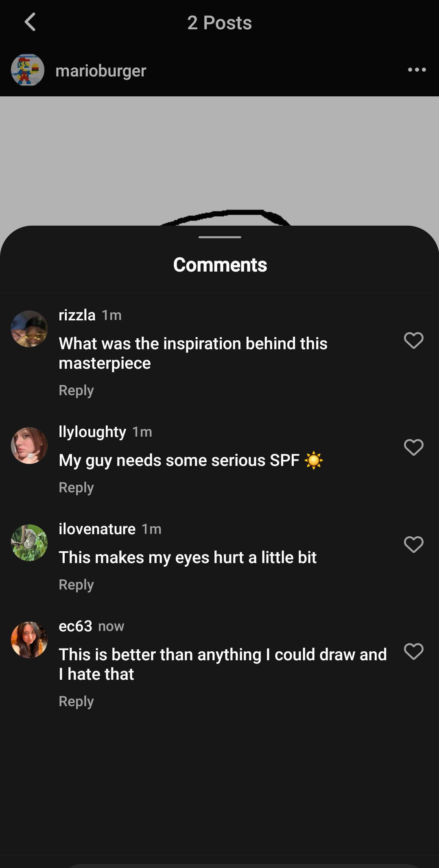Reply to llyloughty's comment
The image size is (439, 868).
[76, 487]
